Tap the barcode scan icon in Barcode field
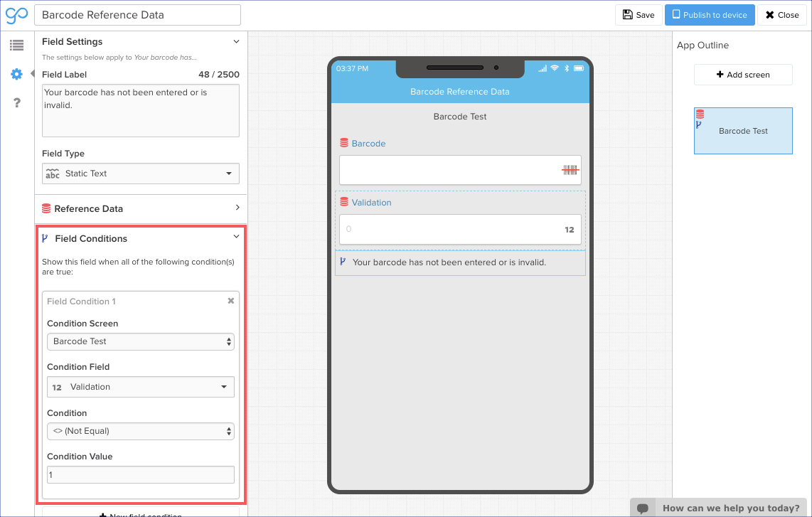Viewport: 812px width, 517px height. (570, 171)
